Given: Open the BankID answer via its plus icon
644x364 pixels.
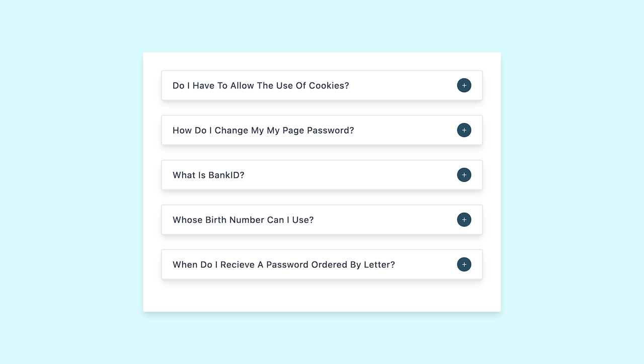Looking at the screenshot, I should 464,175.
